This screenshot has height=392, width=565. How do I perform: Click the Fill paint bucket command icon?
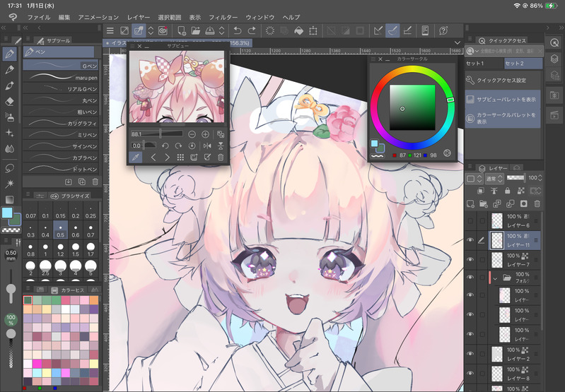point(298,30)
